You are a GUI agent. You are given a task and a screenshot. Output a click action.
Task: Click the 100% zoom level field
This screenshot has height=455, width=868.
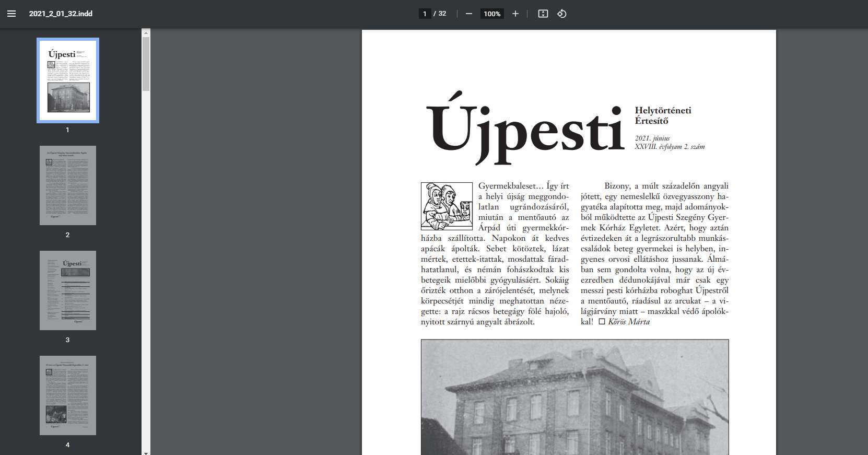click(492, 14)
